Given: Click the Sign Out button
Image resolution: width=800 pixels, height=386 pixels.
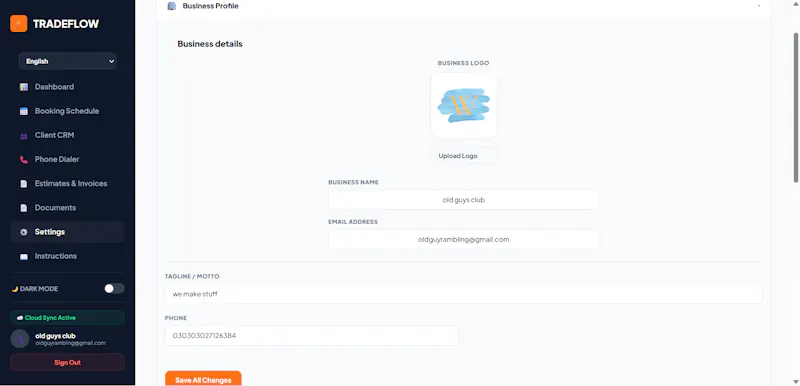Looking at the screenshot, I should (x=67, y=363).
